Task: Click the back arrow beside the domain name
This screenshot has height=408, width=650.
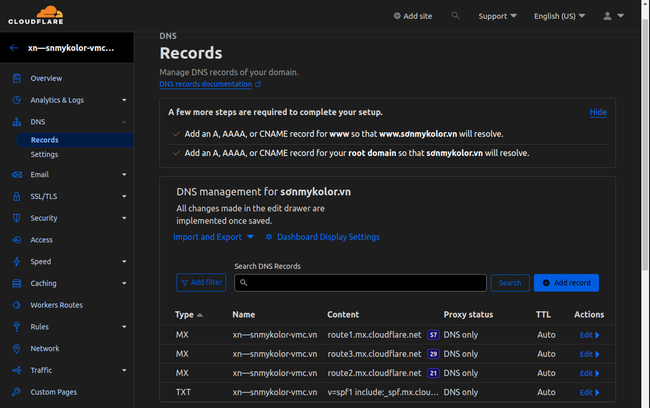Action: click(14, 48)
